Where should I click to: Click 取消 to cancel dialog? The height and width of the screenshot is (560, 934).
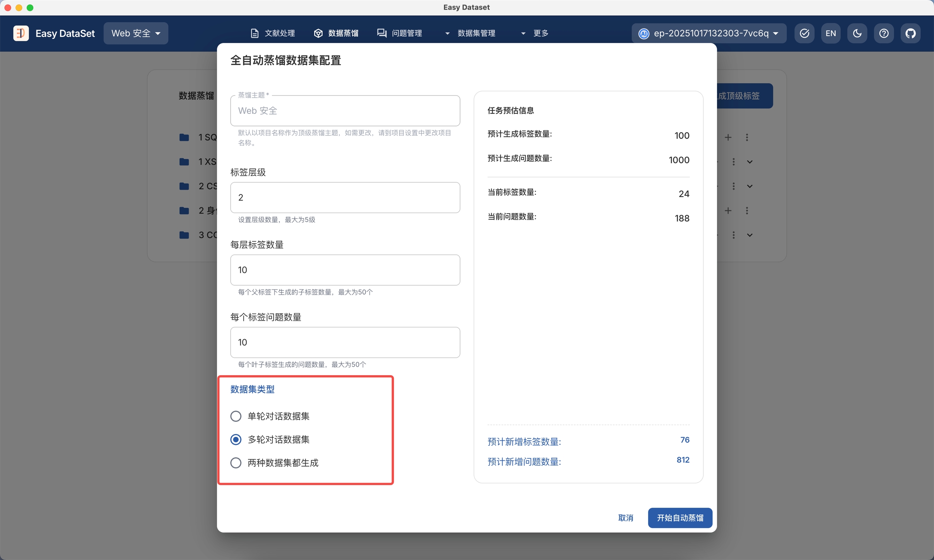click(x=626, y=518)
